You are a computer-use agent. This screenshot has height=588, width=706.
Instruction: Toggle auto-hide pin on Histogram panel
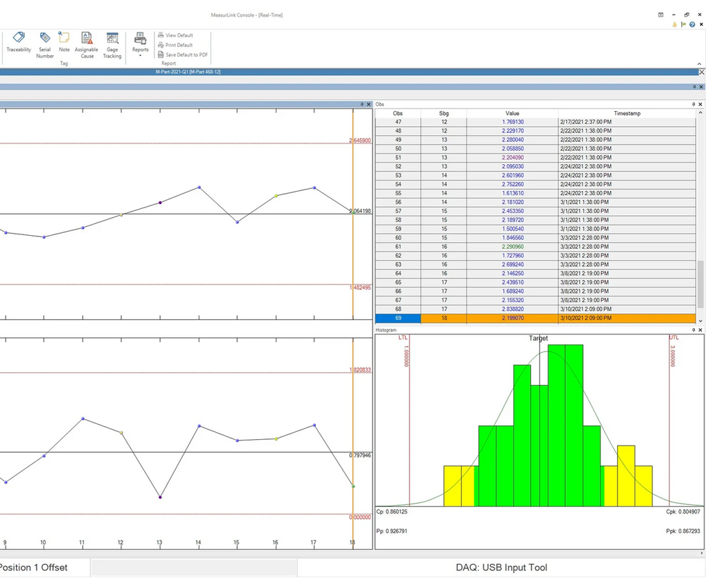[694, 330]
